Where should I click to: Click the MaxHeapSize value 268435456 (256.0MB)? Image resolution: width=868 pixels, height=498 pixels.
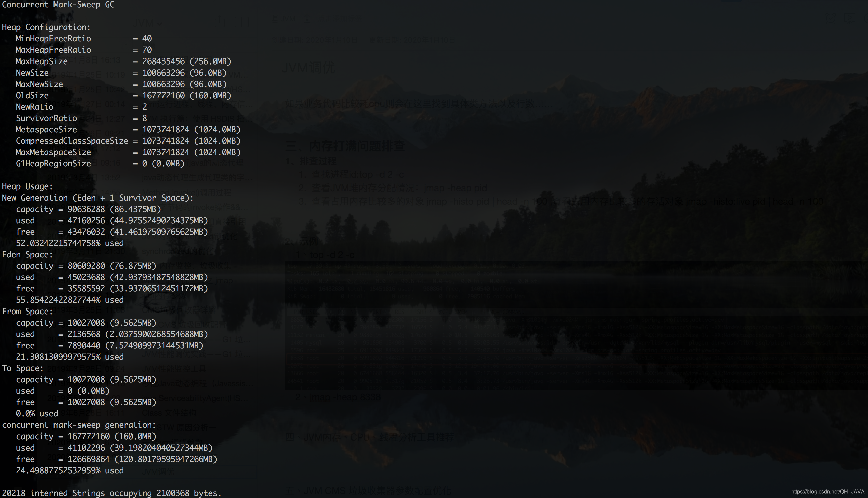pos(187,61)
